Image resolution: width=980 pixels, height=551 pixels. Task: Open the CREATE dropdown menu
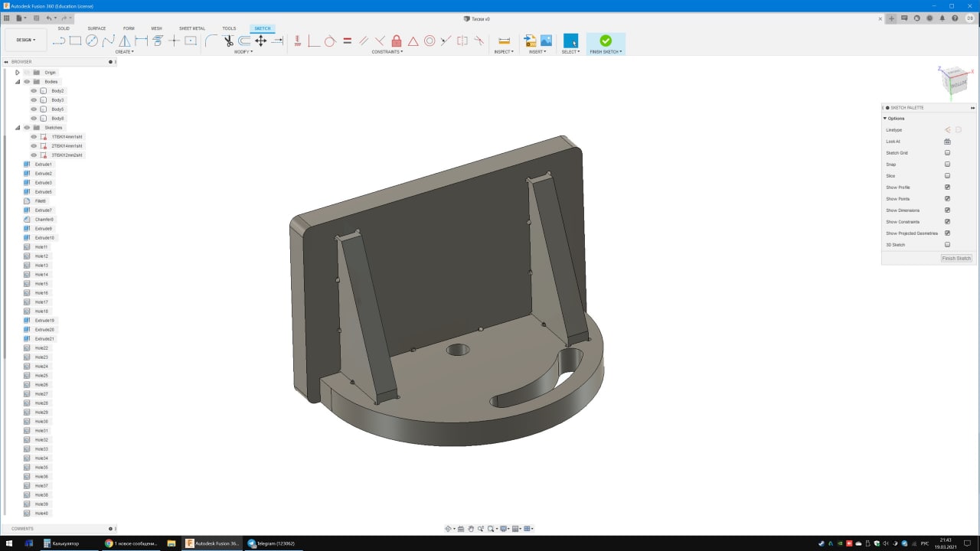(x=124, y=52)
